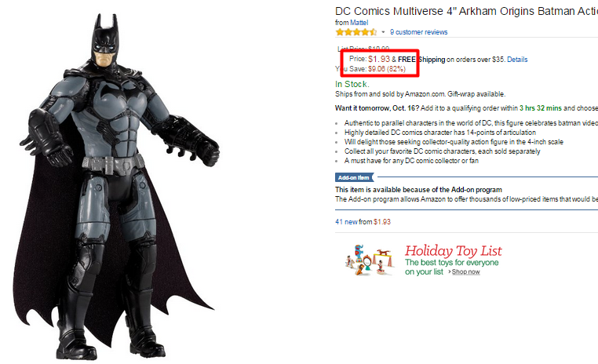Open the 9 customer reviews link
598x364 pixels.
pos(419,32)
